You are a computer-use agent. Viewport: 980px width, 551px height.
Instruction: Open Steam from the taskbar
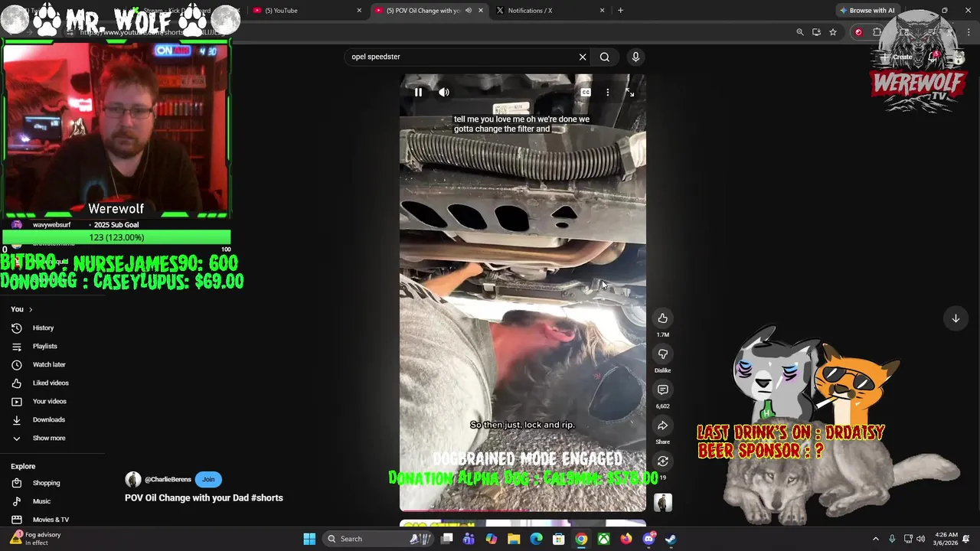click(671, 539)
